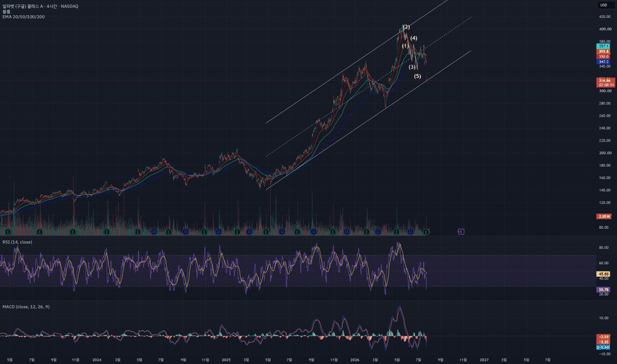The height and width of the screenshot is (364, 617).
Task: Click the red 2.85M volume value label
Action: 604,216
